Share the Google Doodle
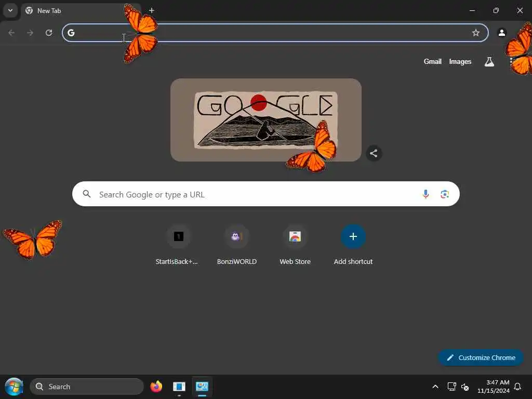 [374, 153]
